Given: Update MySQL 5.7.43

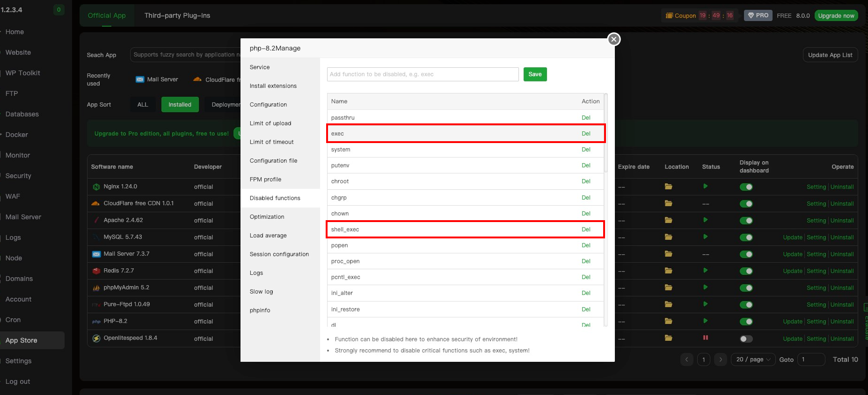Looking at the screenshot, I should tap(793, 237).
